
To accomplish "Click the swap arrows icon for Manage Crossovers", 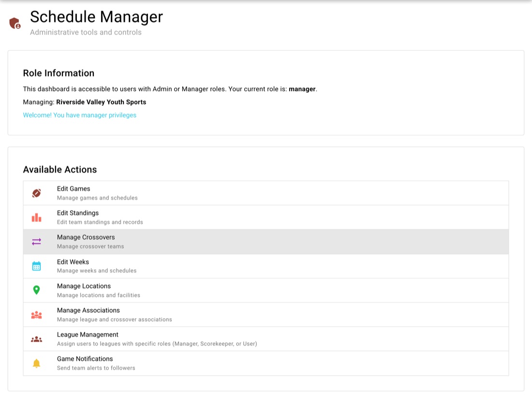I will (36, 242).
